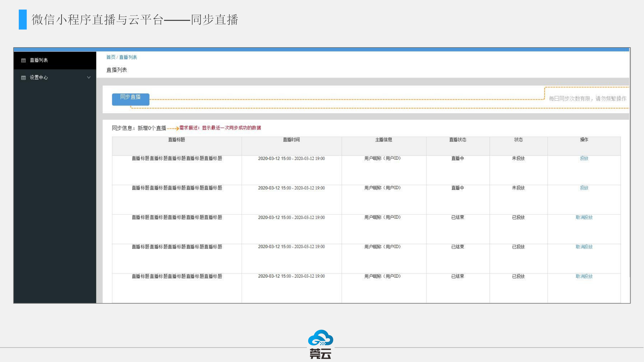644x362 pixels.
Task: Click second row's 直播中 status
Action: (458, 188)
